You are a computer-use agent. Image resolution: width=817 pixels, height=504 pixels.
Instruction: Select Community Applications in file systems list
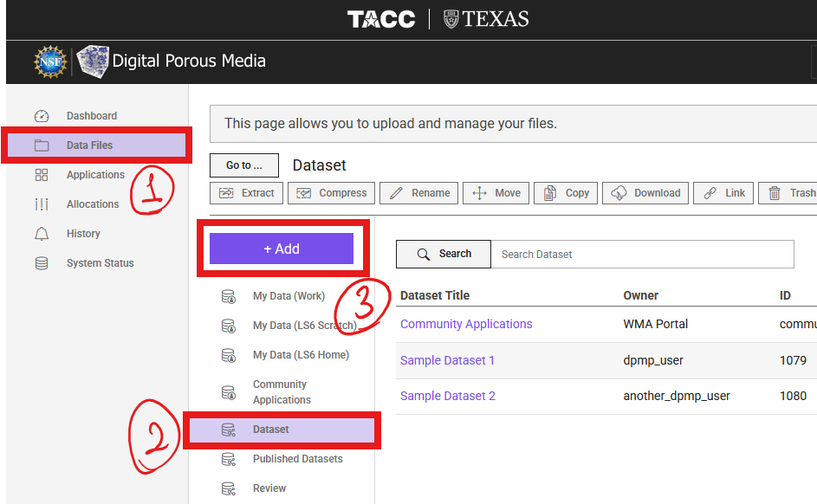(x=282, y=392)
